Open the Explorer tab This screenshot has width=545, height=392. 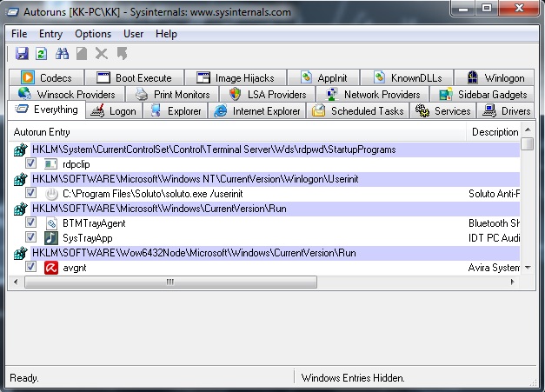pyautogui.click(x=176, y=111)
